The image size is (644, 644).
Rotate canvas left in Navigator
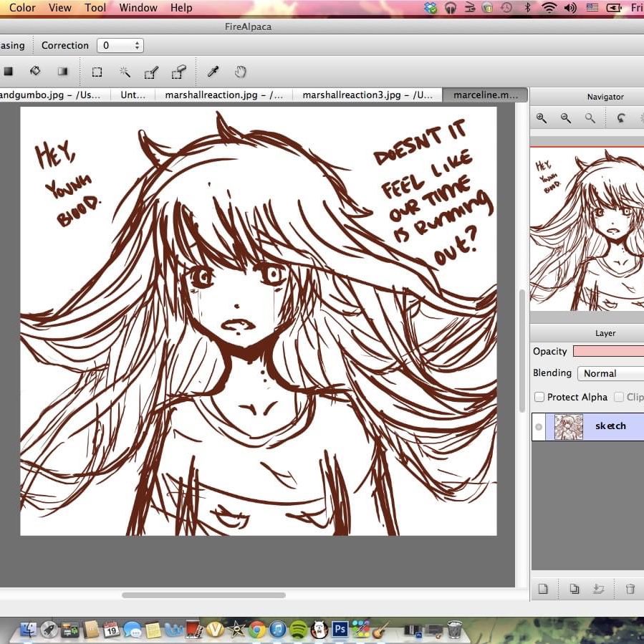tap(621, 118)
